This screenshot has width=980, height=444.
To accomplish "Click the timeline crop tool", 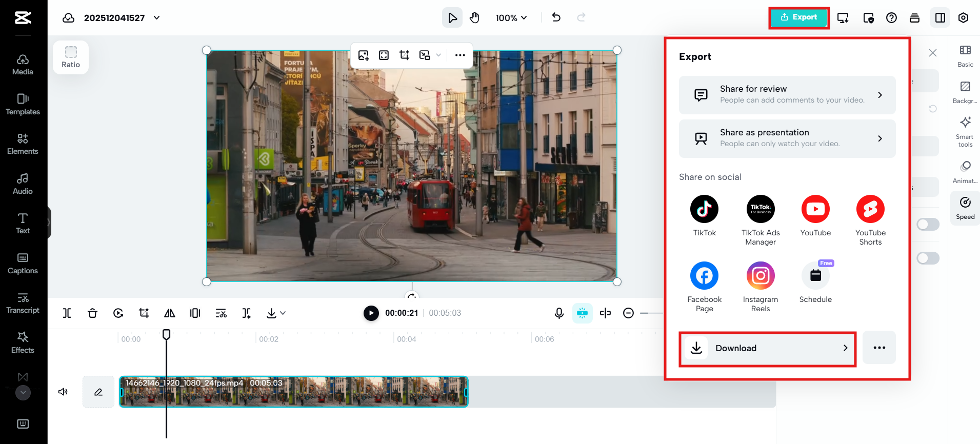I will click(144, 313).
